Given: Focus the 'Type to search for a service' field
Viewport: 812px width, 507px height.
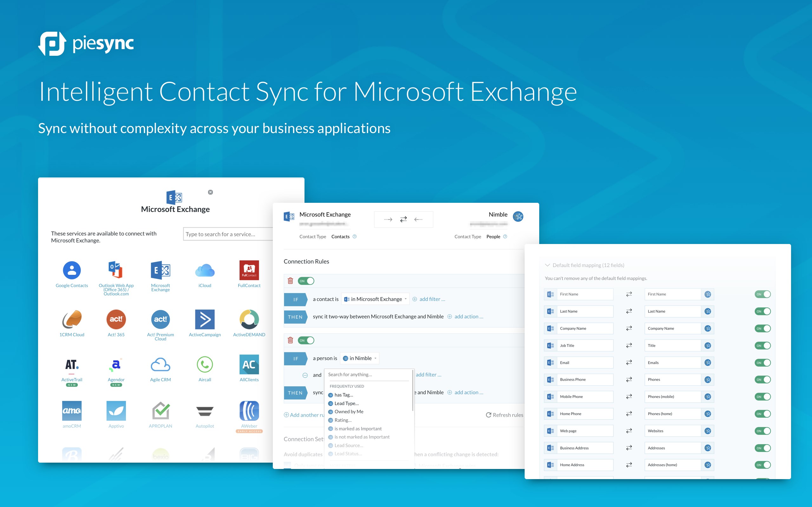Looking at the screenshot, I should [228, 234].
